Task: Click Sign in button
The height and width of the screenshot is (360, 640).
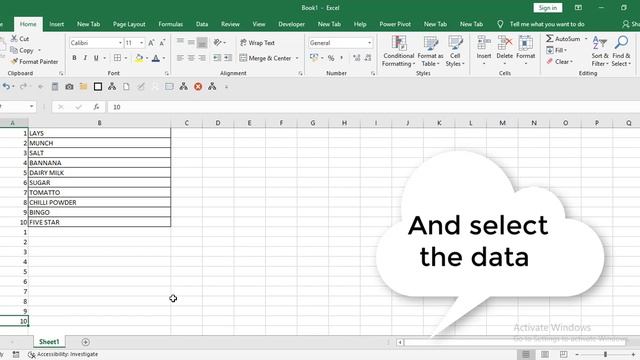Action: coord(547,8)
